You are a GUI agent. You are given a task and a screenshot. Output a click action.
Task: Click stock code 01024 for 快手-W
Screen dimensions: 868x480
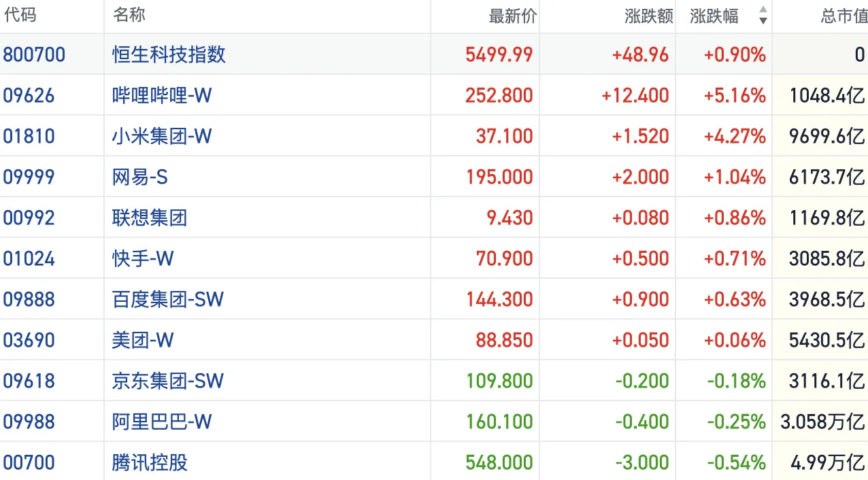[29, 258]
